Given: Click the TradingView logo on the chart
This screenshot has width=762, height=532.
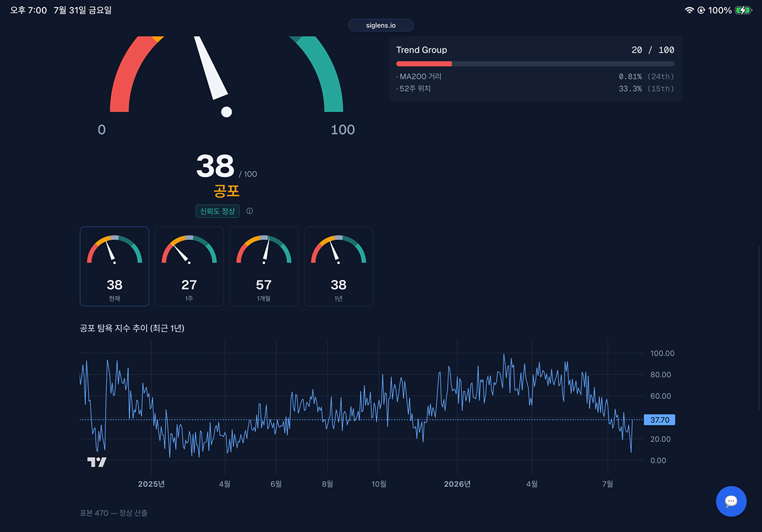Looking at the screenshot, I should 97,462.
